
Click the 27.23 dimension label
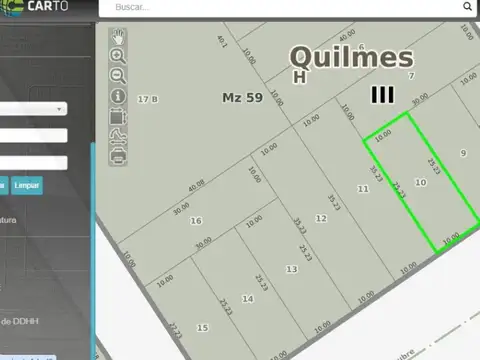[175, 330]
